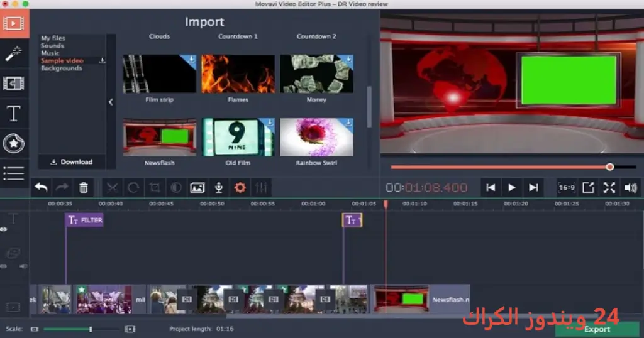Image resolution: width=644 pixels, height=338 pixels.
Task: Select Backgrounds category
Action: click(x=61, y=68)
